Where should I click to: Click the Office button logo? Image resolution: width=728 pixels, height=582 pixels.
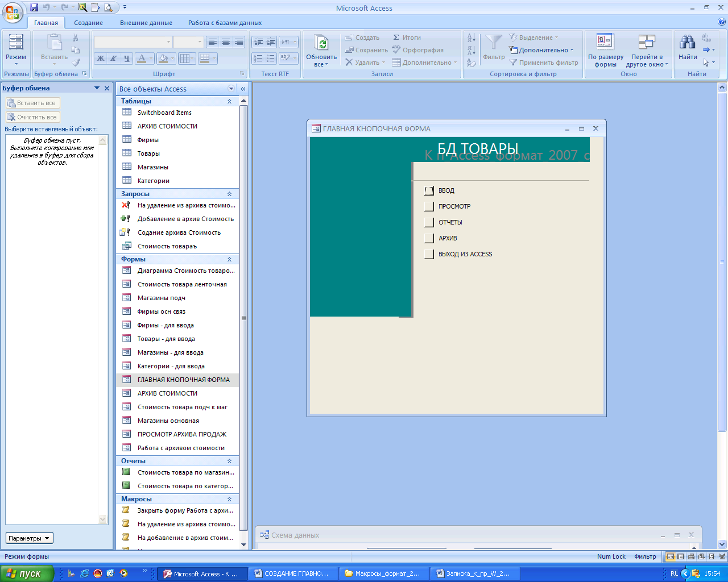(x=13, y=12)
